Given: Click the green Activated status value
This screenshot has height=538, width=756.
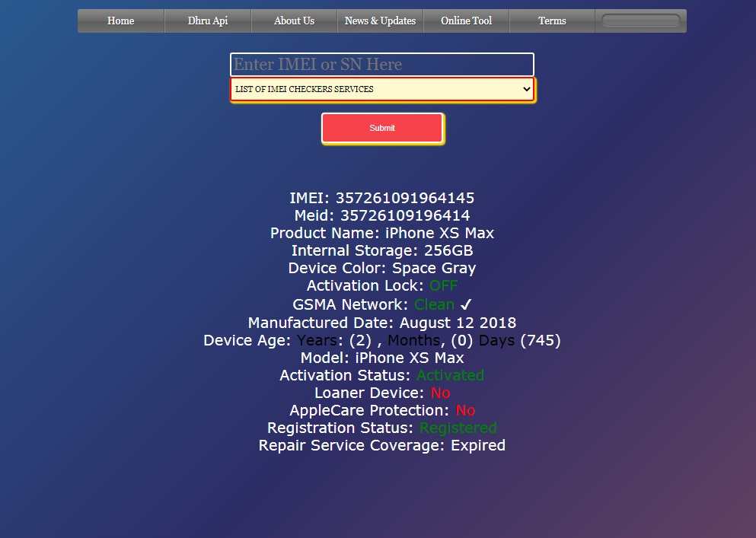Looking at the screenshot, I should point(450,375).
